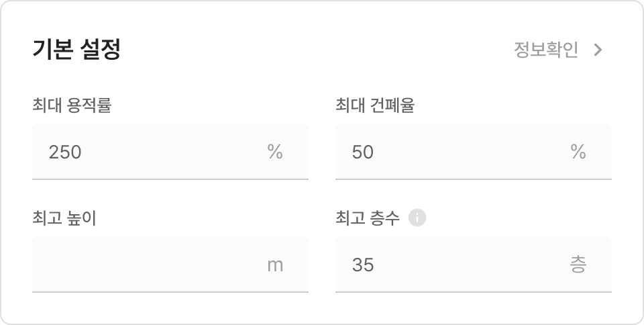Viewport: 644px width, 325px height.
Task: Click the 층 unit in 최고 층수 field
Action: coord(578,265)
